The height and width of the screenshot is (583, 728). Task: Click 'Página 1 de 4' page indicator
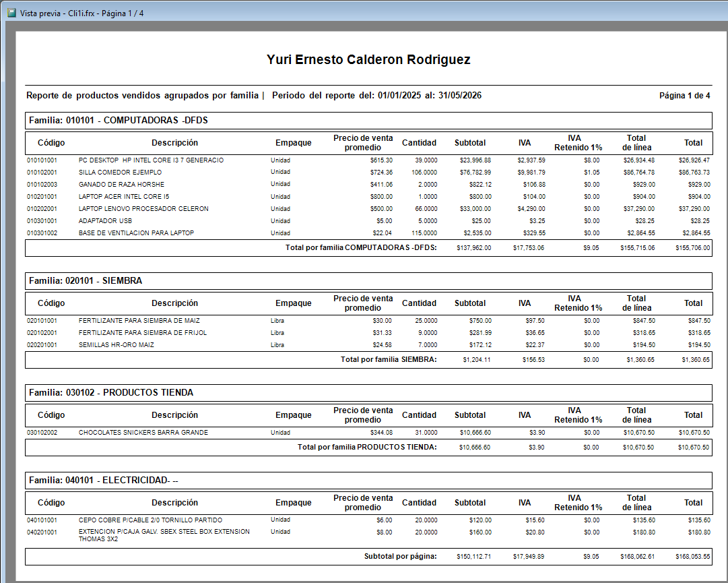[x=684, y=96]
